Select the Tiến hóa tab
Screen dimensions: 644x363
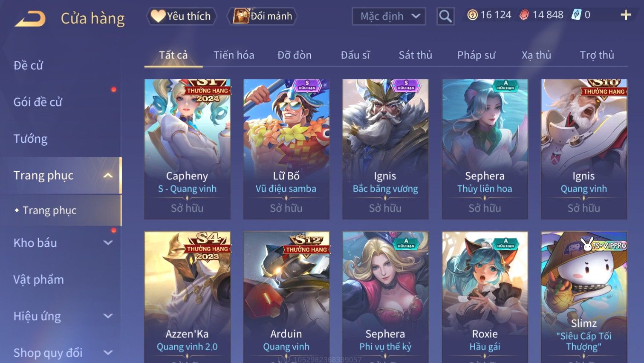pyautogui.click(x=234, y=55)
